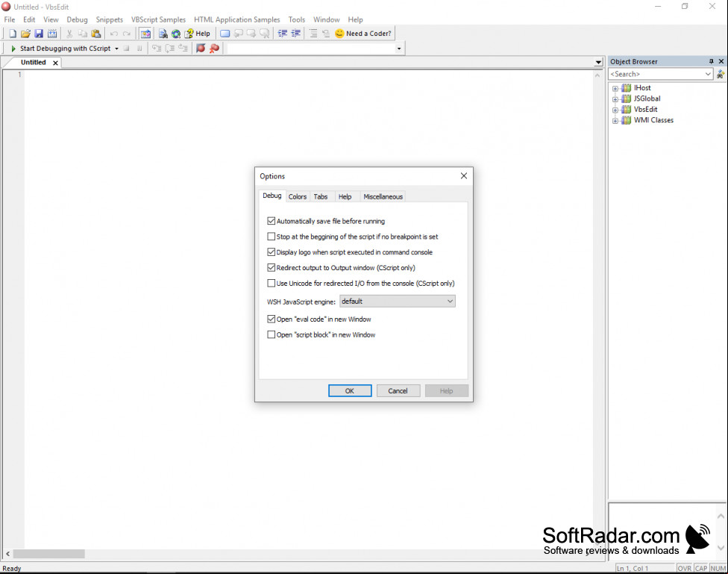Screen dimensions: 728x574
Task: Expand the IHost tree node
Action: pyautogui.click(x=615, y=88)
